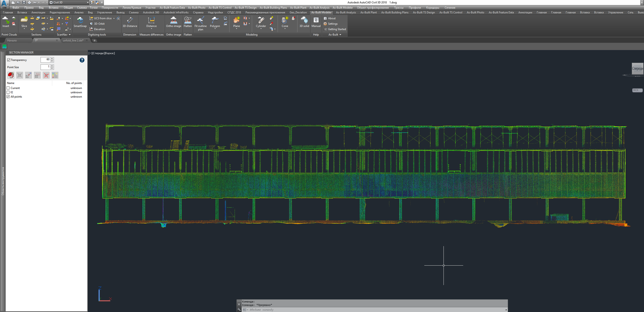
Task: Click the delete section red X icon
Action: pyautogui.click(x=46, y=75)
